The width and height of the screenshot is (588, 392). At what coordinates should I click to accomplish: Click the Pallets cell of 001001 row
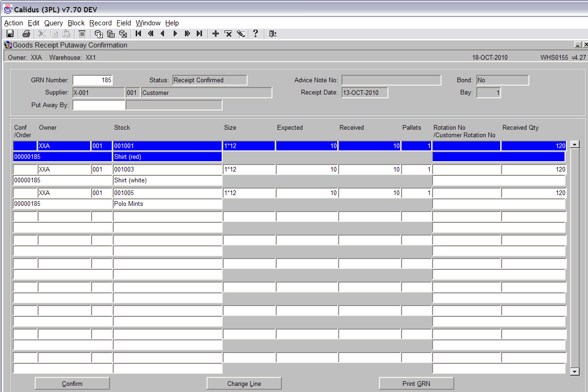pyautogui.click(x=417, y=146)
